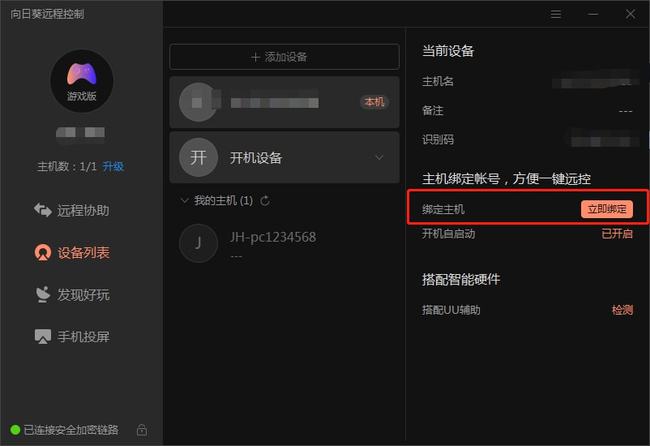The width and height of the screenshot is (650, 446).
Task: Open 发现好玩 discover section
Action: point(72,295)
